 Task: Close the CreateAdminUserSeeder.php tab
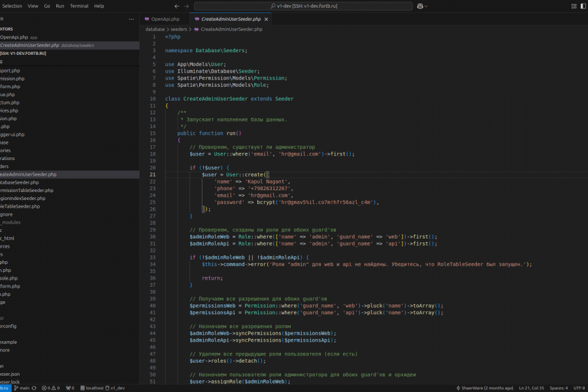click(266, 19)
